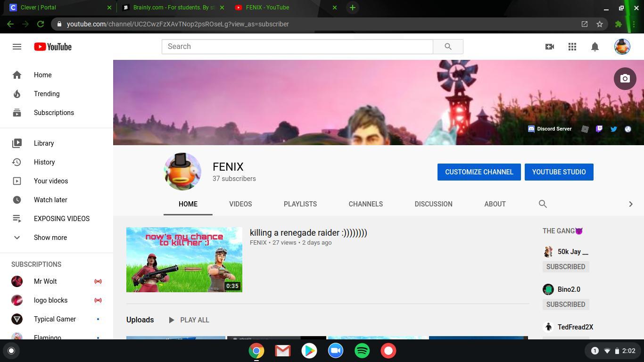The image size is (644, 362).
Task: Open Zoom from the shelf
Action: pyautogui.click(x=336, y=351)
